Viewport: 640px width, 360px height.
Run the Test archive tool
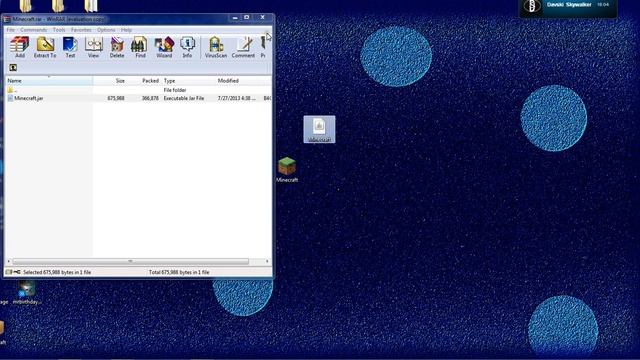pyautogui.click(x=70, y=47)
